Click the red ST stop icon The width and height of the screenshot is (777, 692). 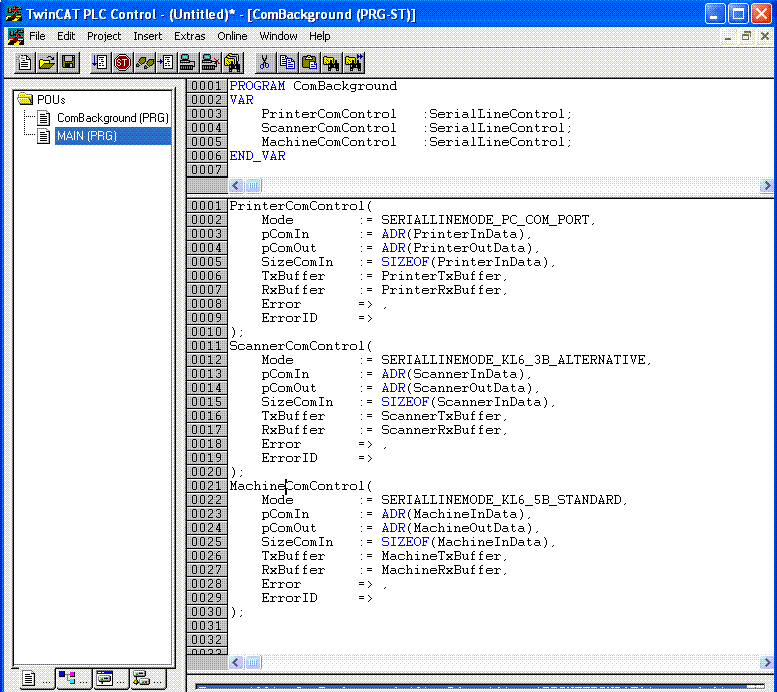[x=122, y=62]
